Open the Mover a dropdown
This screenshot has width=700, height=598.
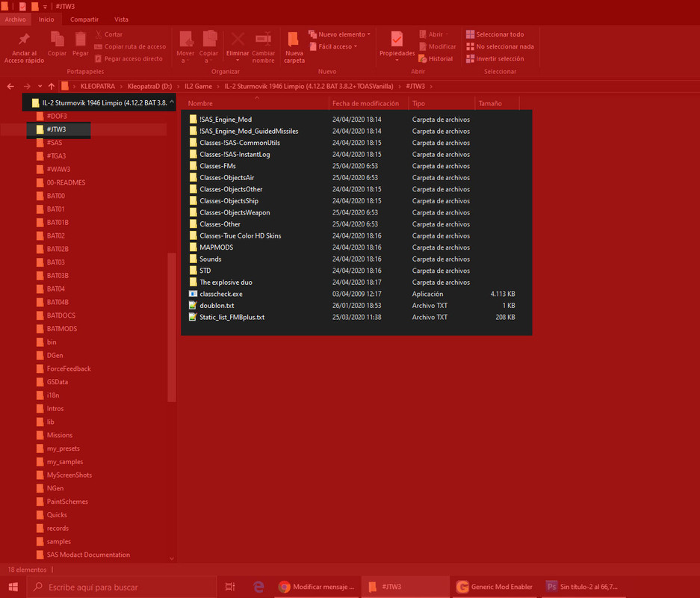tap(185, 47)
